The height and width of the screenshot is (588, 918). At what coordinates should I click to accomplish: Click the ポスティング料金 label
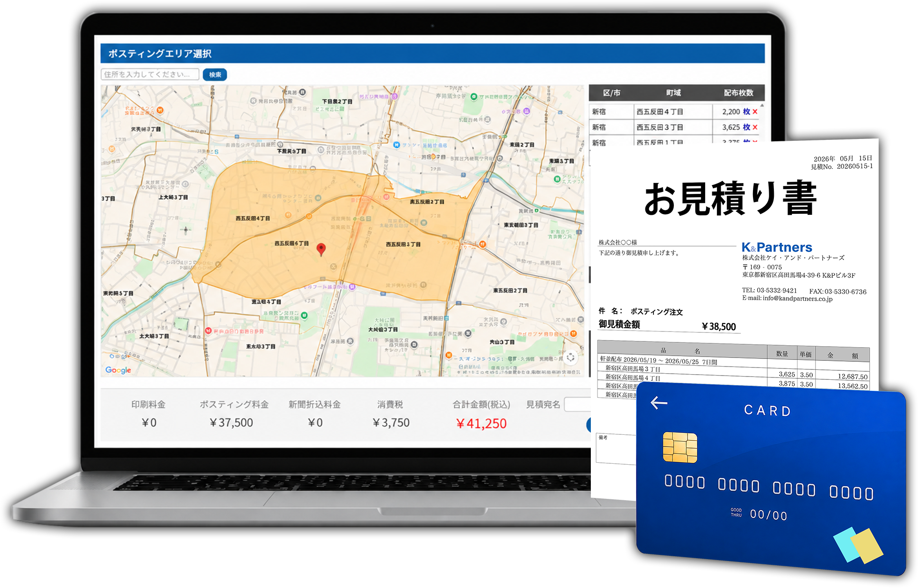(x=234, y=404)
